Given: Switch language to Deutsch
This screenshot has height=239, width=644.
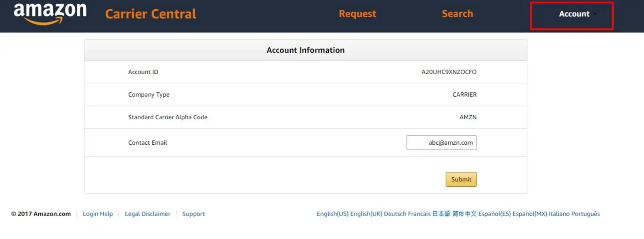Looking at the screenshot, I should point(395,214).
